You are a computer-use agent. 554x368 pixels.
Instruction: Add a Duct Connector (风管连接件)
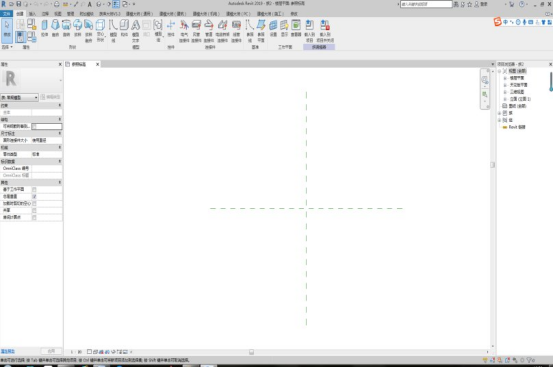196,31
